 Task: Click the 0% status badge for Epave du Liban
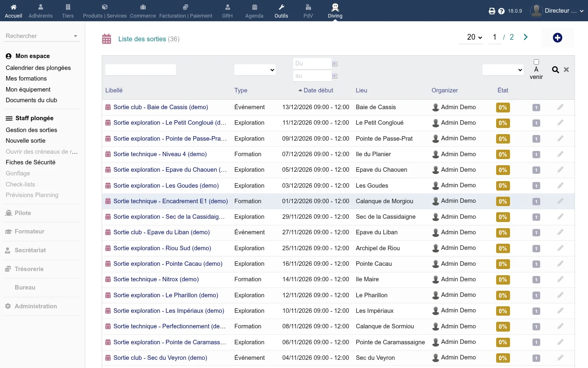click(x=503, y=233)
